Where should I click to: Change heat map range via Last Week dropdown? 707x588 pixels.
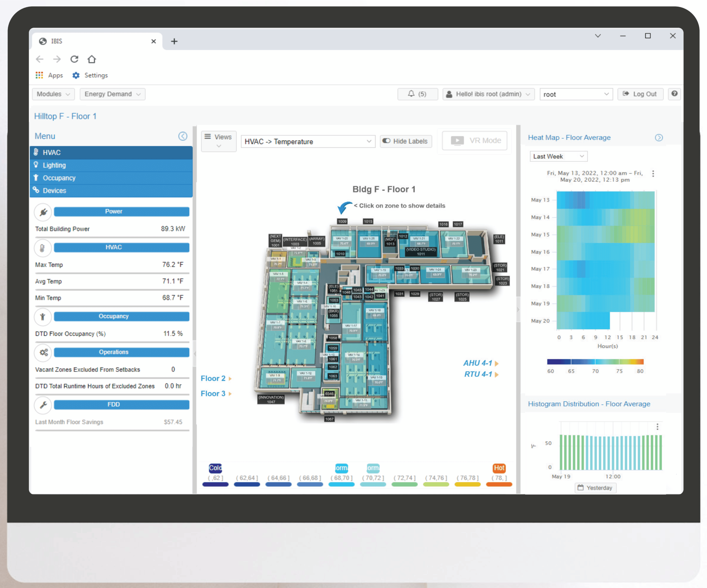click(558, 156)
